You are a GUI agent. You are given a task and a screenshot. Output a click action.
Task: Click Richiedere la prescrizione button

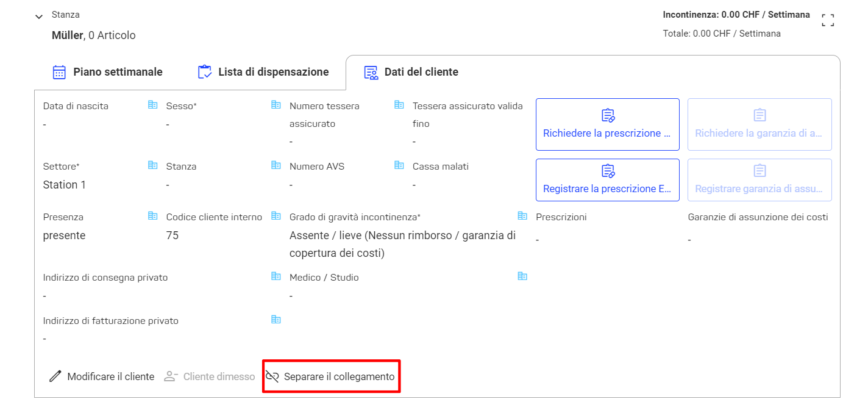(x=608, y=124)
